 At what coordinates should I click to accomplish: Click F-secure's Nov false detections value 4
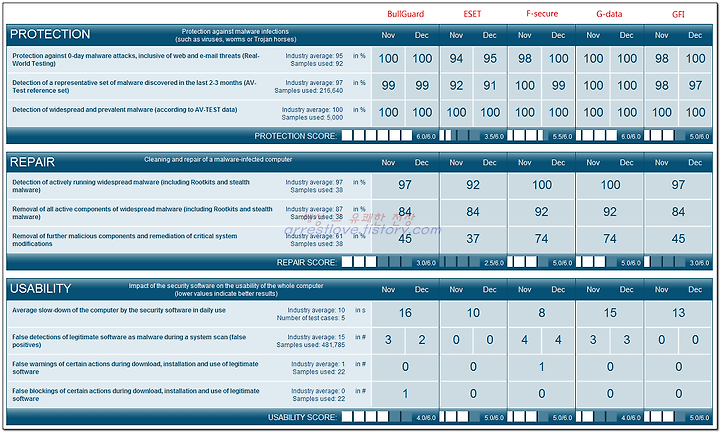point(524,340)
